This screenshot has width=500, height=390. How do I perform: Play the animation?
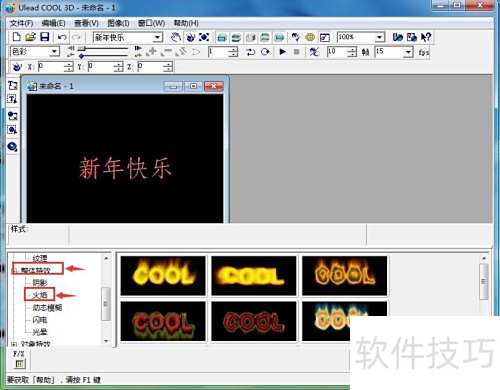point(282,52)
